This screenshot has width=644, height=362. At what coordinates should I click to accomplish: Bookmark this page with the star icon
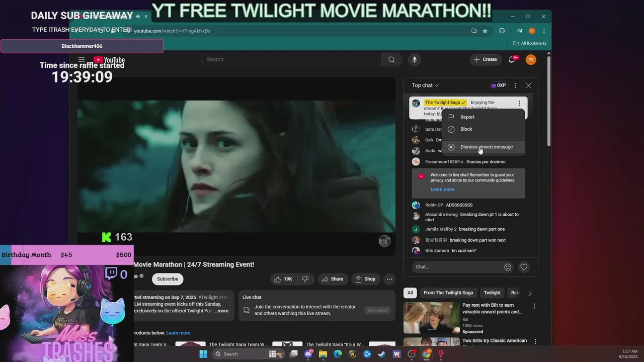point(485,31)
